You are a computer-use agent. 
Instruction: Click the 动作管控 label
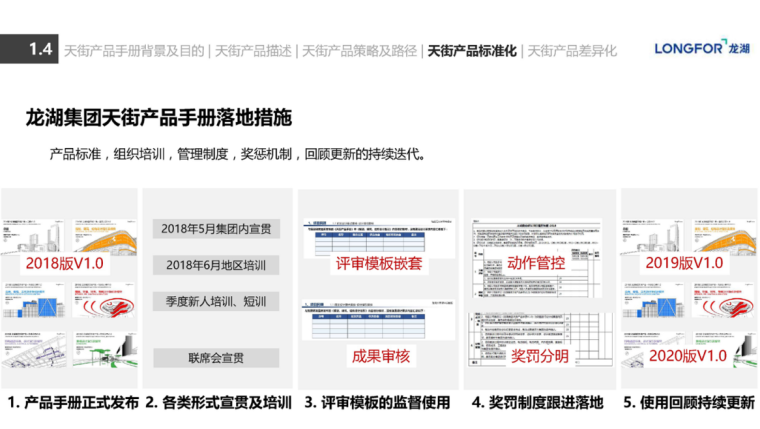coord(536,264)
